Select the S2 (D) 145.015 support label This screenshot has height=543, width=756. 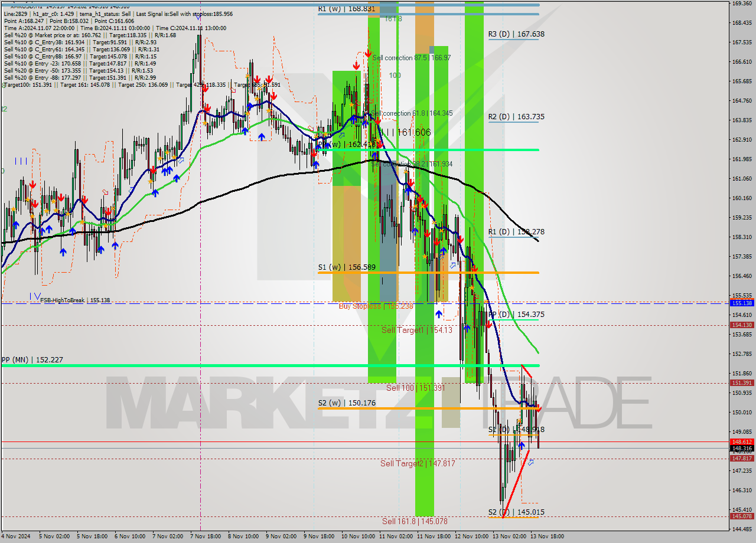coord(516,512)
